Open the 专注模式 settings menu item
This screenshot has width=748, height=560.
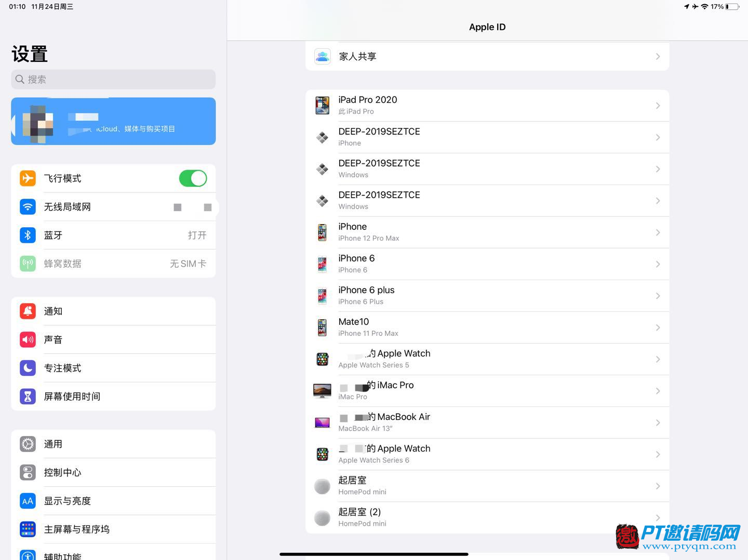[x=113, y=368]
